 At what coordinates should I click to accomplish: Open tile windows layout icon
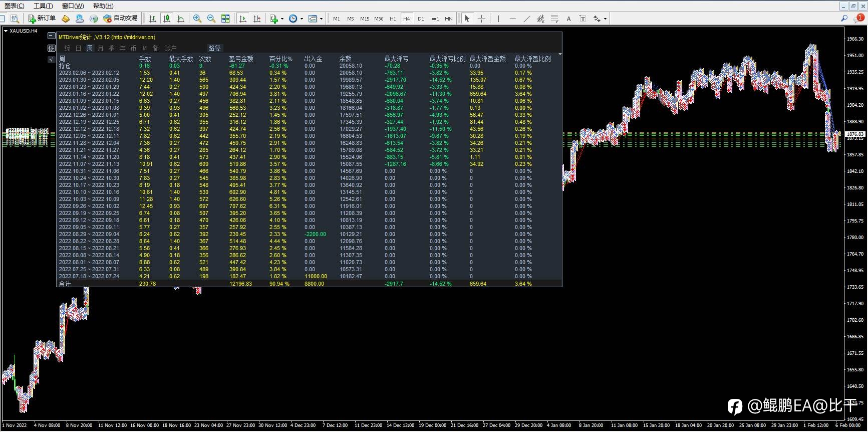point(225,19)
